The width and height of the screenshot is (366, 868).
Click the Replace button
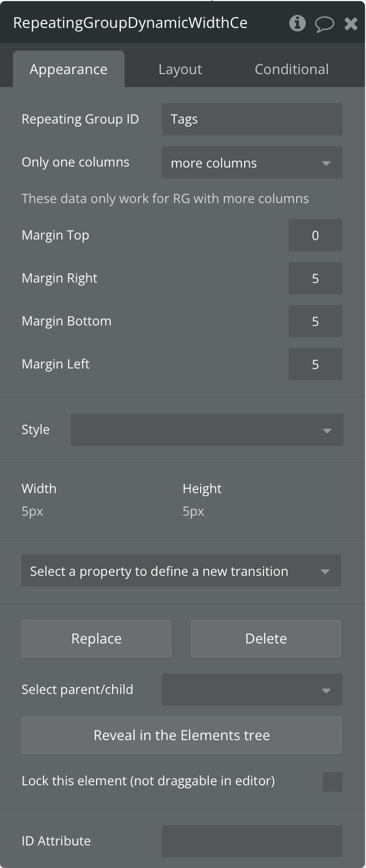pyautogui.click(x=97, y=639)
